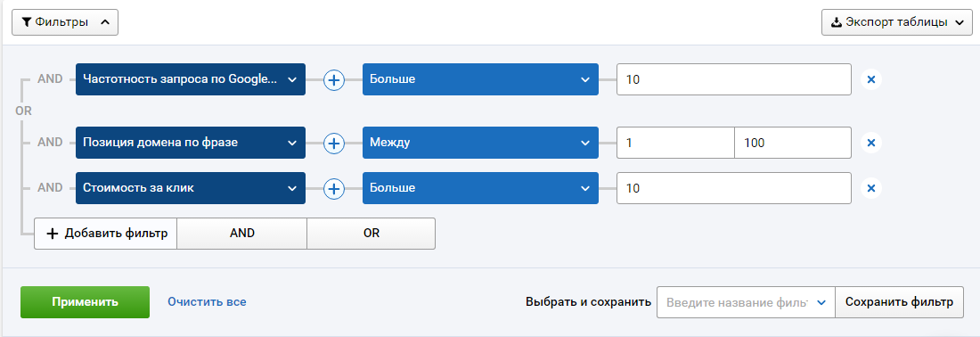Viewport: 980px width, 337px height.
Task: Click plus icon beside Позиция домена filter
Action: tap(334, 144)
